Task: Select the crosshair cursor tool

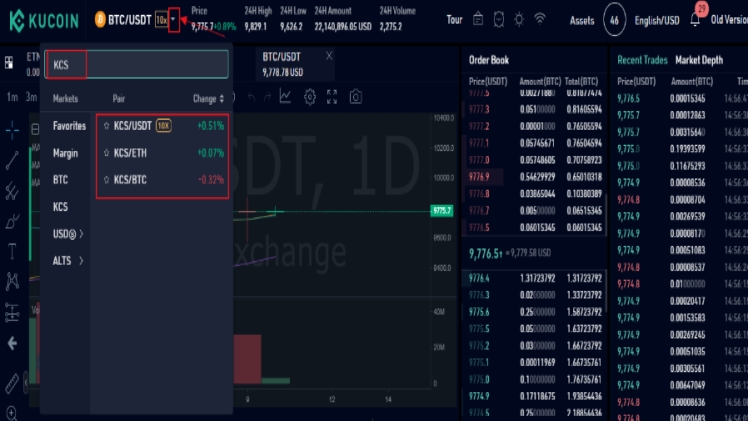Action: (x=12, y=129)
